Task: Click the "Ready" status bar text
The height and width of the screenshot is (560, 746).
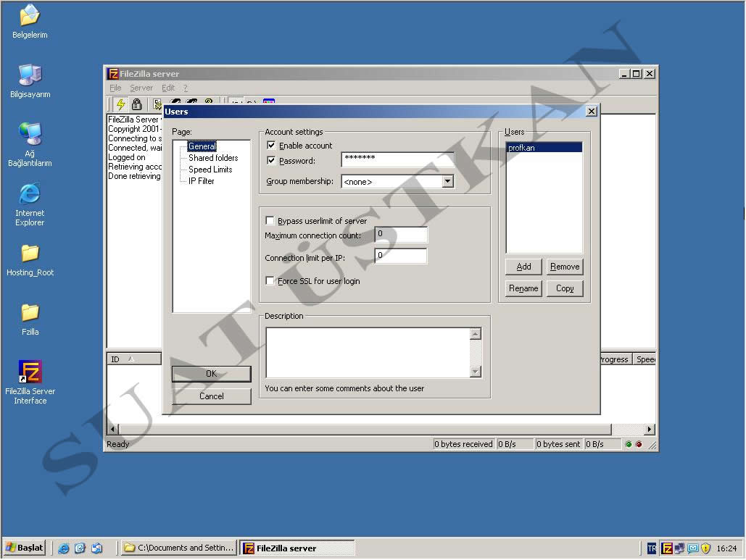Action: click(118, 444)
